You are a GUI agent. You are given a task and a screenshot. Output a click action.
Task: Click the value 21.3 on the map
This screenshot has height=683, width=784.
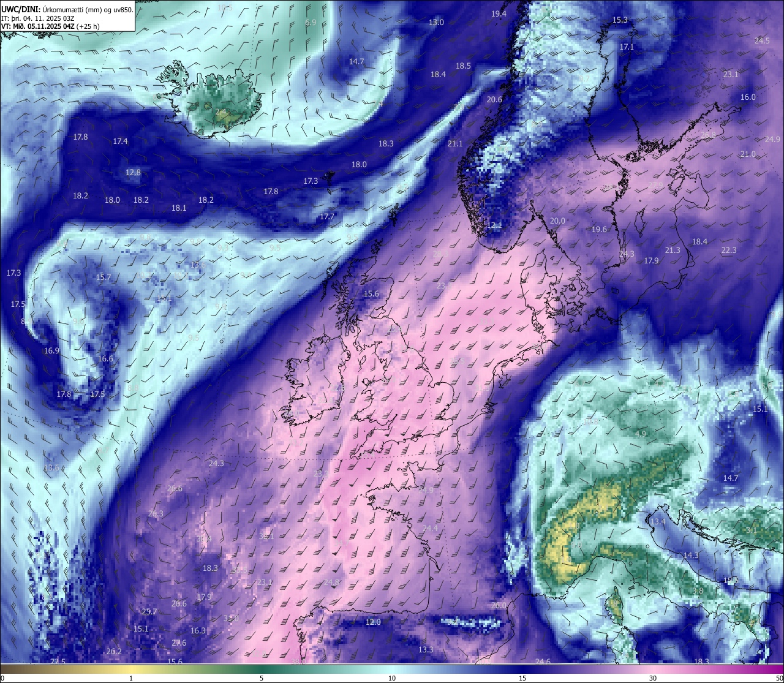click(x=673, y=250)
